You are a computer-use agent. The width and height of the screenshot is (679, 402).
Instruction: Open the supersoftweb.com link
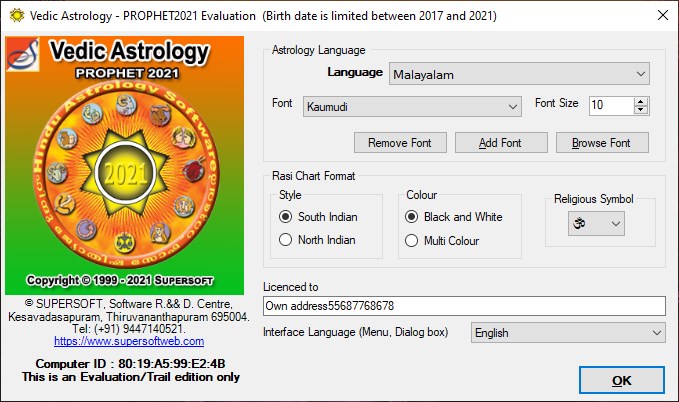point(129,341)
